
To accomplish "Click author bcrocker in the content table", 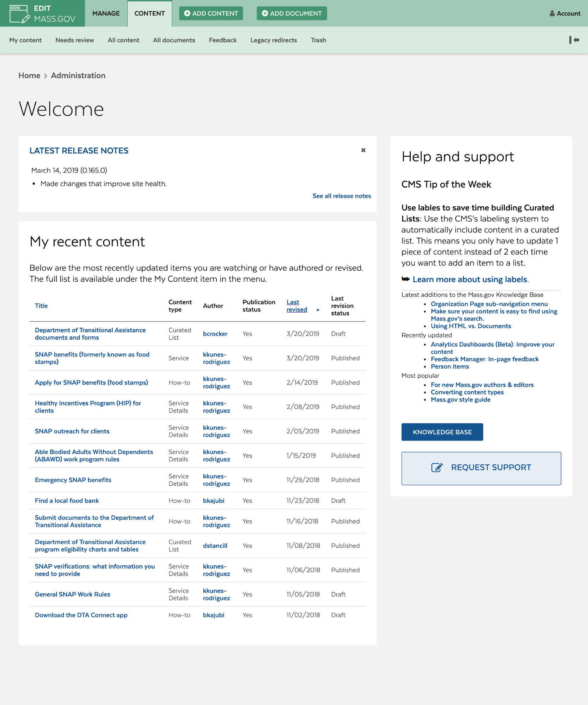I will click(215, 334).
